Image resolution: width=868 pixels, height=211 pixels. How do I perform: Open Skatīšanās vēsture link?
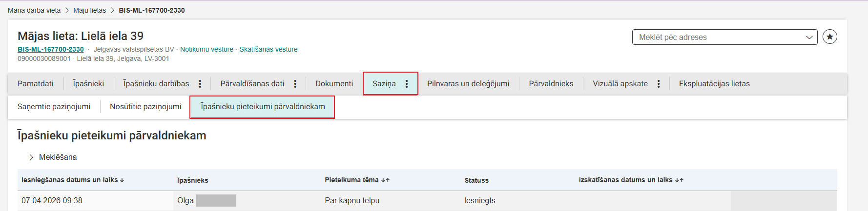click(268, 49)
